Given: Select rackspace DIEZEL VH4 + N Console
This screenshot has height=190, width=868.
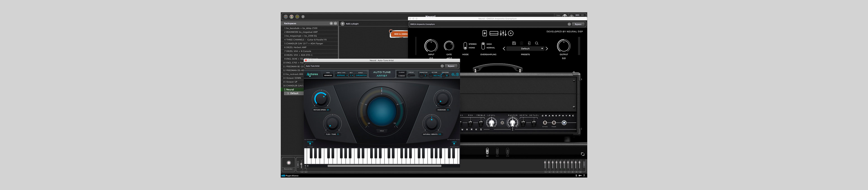Looking at the screenshot, I should [x=310, y=51].
